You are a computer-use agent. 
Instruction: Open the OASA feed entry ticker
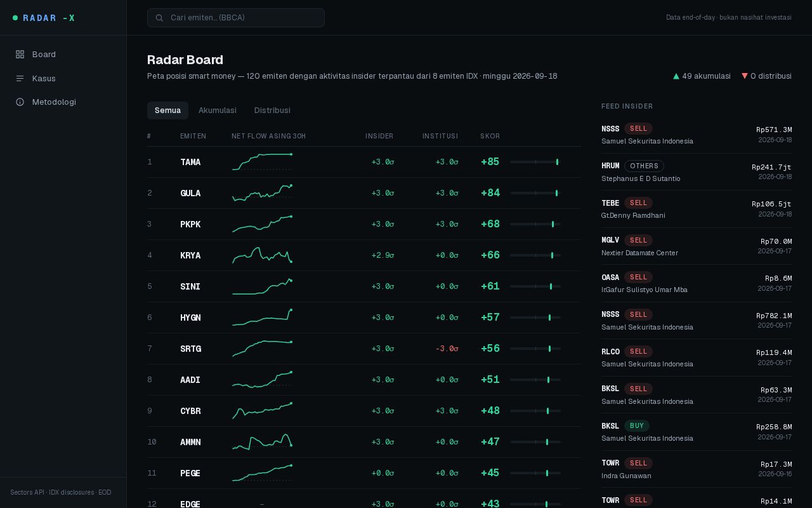coord(610,277)
